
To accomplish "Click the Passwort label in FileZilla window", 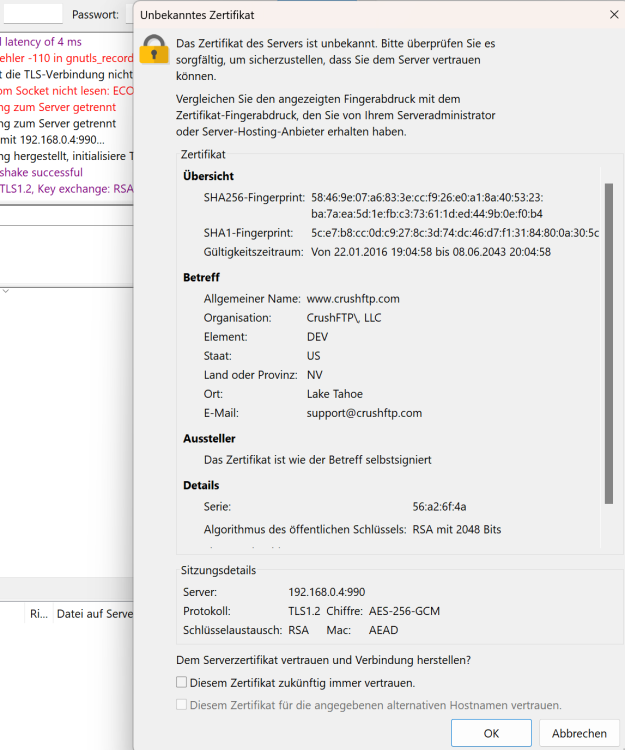I will [95, 14].
